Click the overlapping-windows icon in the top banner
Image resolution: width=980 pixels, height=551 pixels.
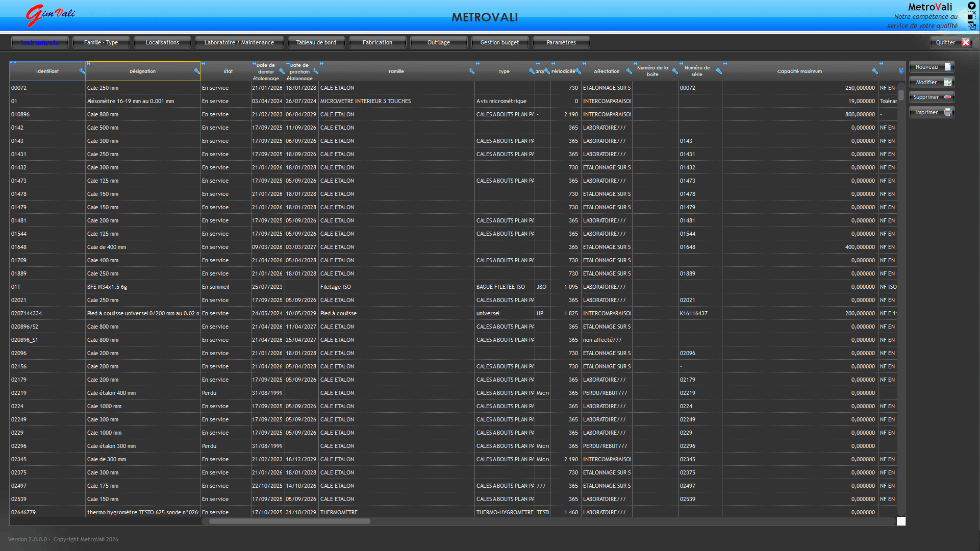click(972, 26)
